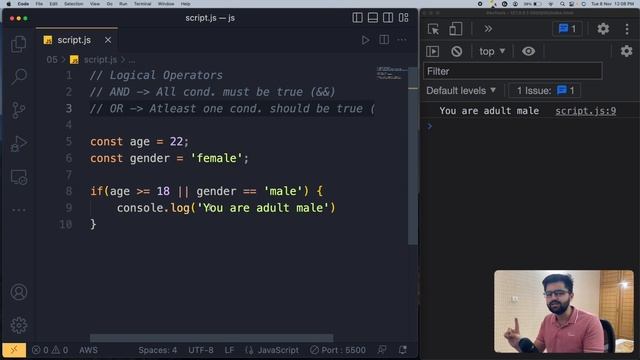The width and height of the screenshot is (640, 360).
Task: Clear the DevTools console
Action: (x=456, y=51)
